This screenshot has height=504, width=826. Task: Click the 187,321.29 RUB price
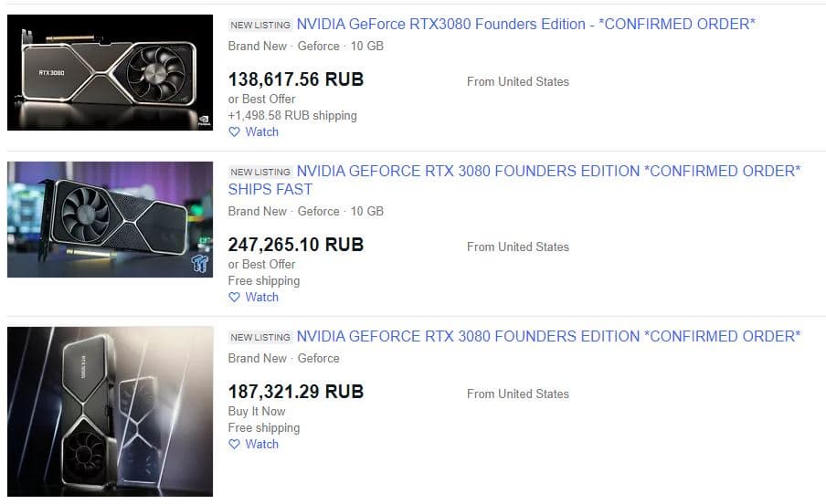click(x=295, y=392)
